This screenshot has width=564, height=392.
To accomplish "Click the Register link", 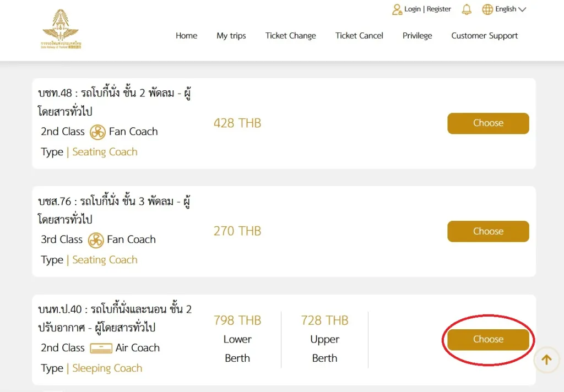I will (x=439, y=9).
